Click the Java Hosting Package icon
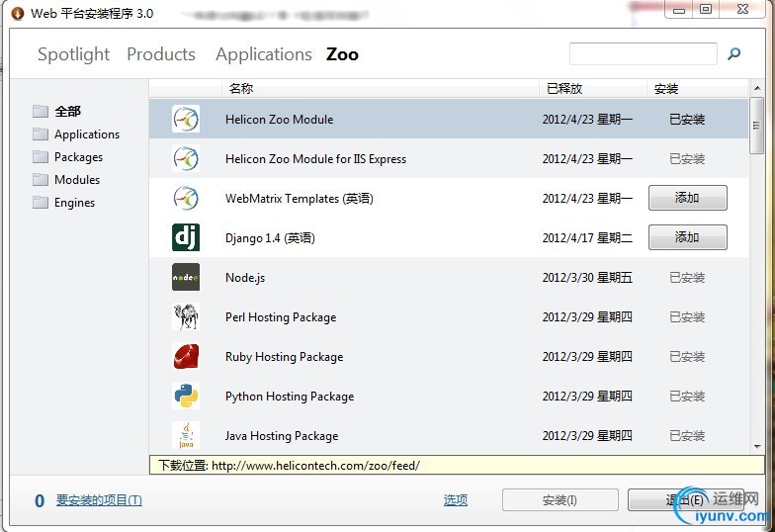The height and width of the screenshot is (532, 775). tap(185, 435)
